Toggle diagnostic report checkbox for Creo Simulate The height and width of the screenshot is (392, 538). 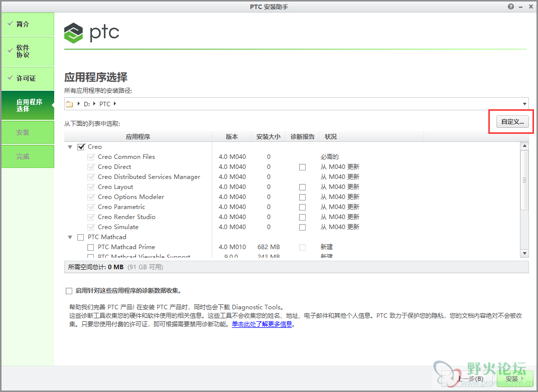click(302, 227)
